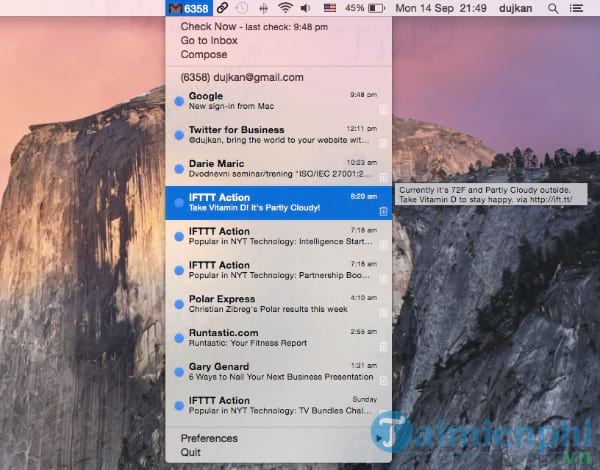Trash the Partnership Boo email
Image resolution: width=600 pixels, height=470 pixels.
click(383, 279)
